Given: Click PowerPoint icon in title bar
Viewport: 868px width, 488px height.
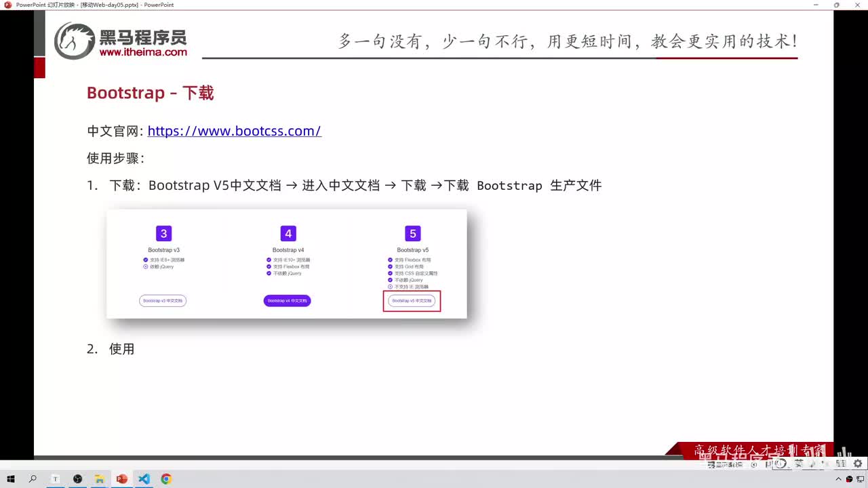Looking at the screenshot, I should [7, 5].
